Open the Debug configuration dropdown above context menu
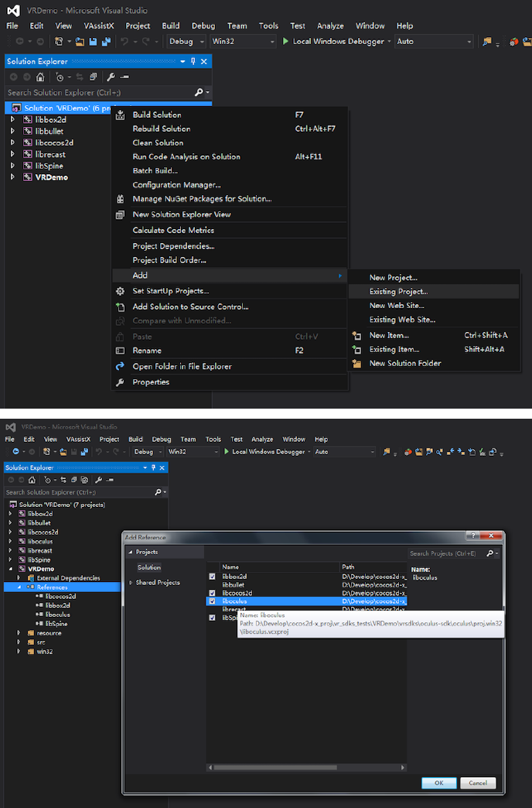 186,41
